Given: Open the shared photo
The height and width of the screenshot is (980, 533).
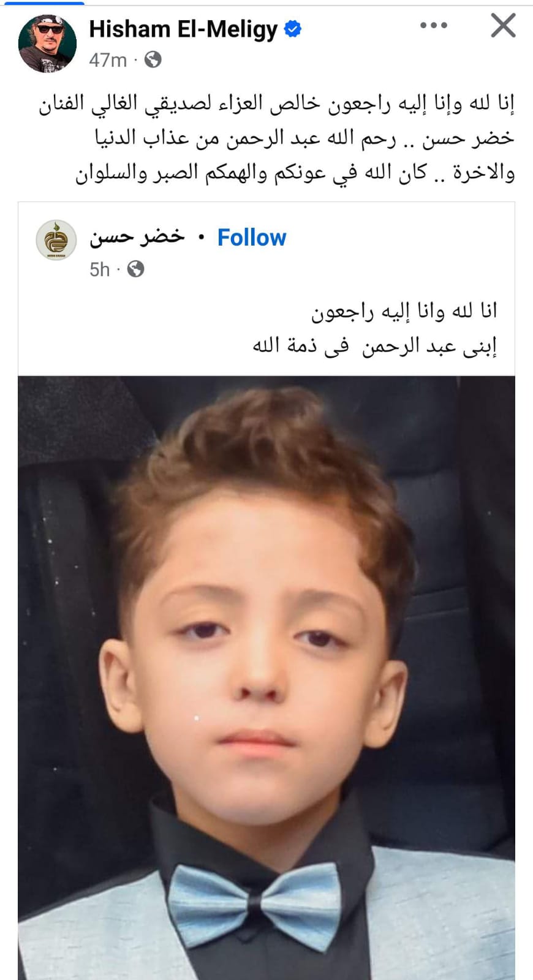Looking at the screenshot, I should click(x=266, y=677).
